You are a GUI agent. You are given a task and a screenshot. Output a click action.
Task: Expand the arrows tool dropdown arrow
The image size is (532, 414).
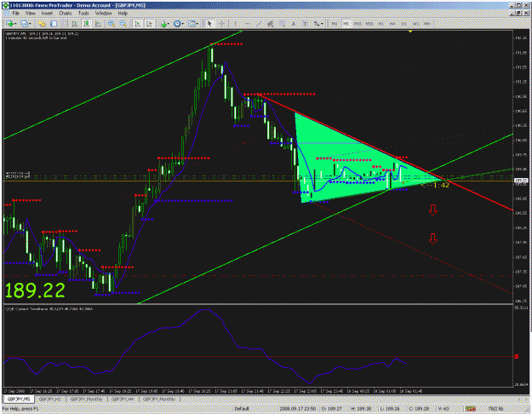tap(322, 24)
